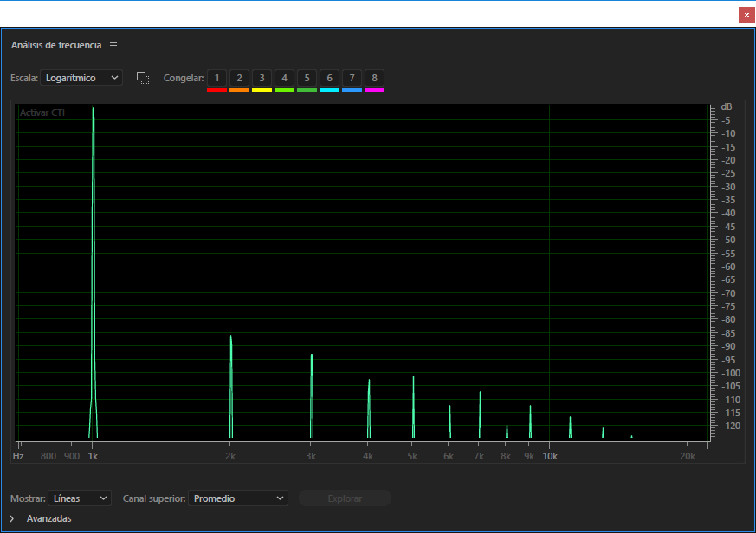
Task: Click the 2k harmonic peak in the graph
Action: tap(231, 386)
